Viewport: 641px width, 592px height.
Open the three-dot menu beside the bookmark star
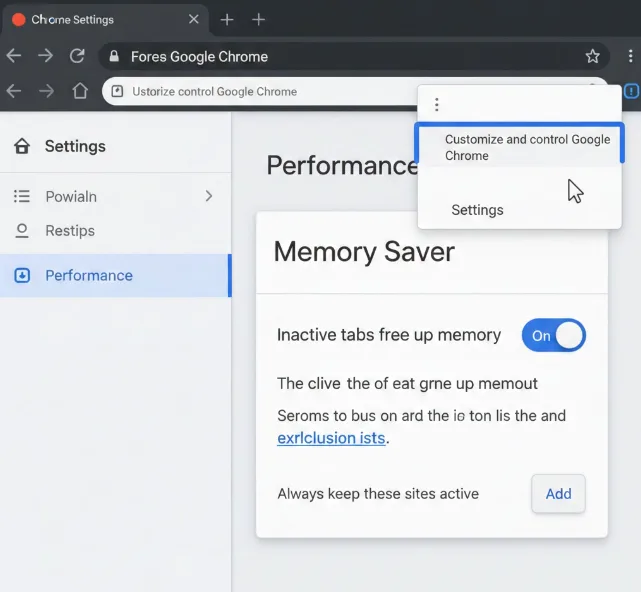pos(630,56)
